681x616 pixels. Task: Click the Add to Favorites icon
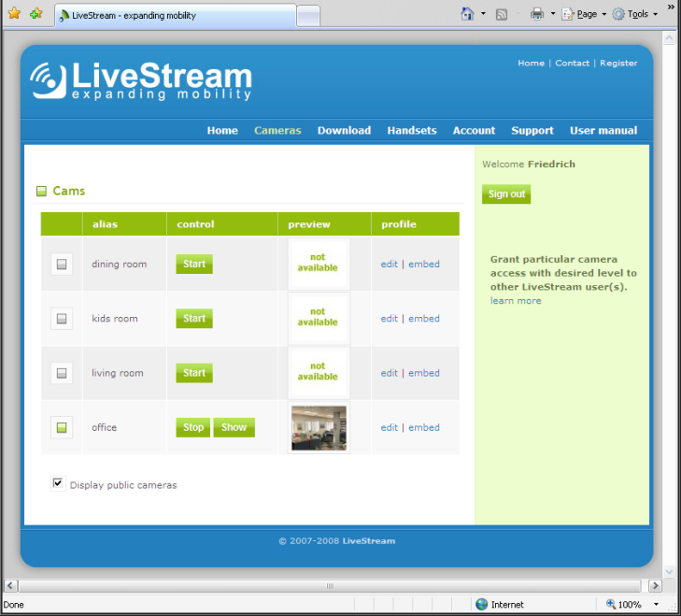(36, 13)
